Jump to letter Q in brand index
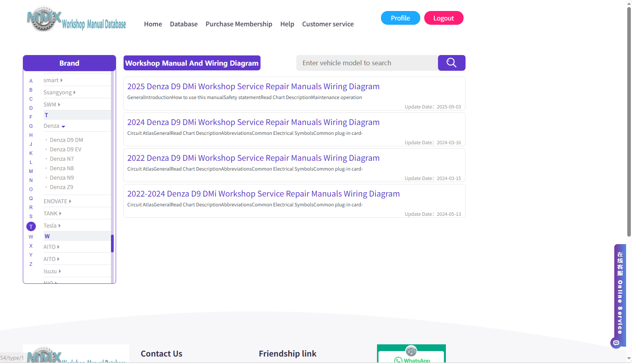632x364 pixels. [x=31, y=199]
